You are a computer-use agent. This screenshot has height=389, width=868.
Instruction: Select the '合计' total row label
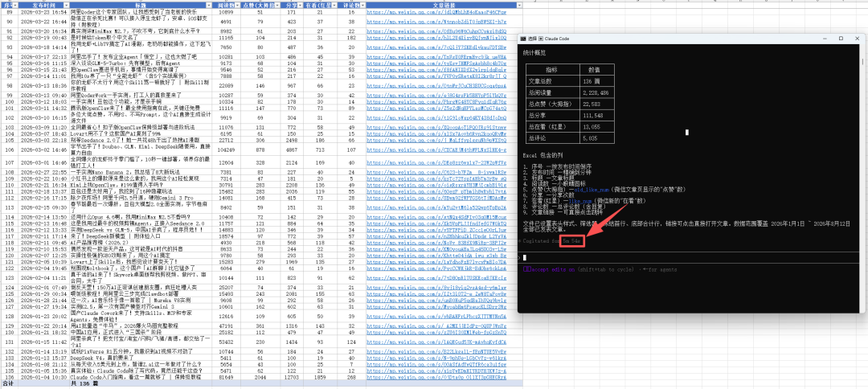[x=8, y=383]
